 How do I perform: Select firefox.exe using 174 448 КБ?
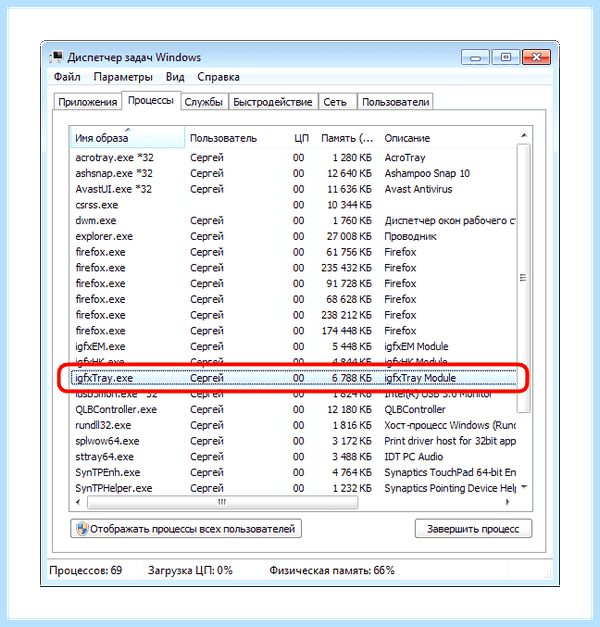[x=293, y=331]
